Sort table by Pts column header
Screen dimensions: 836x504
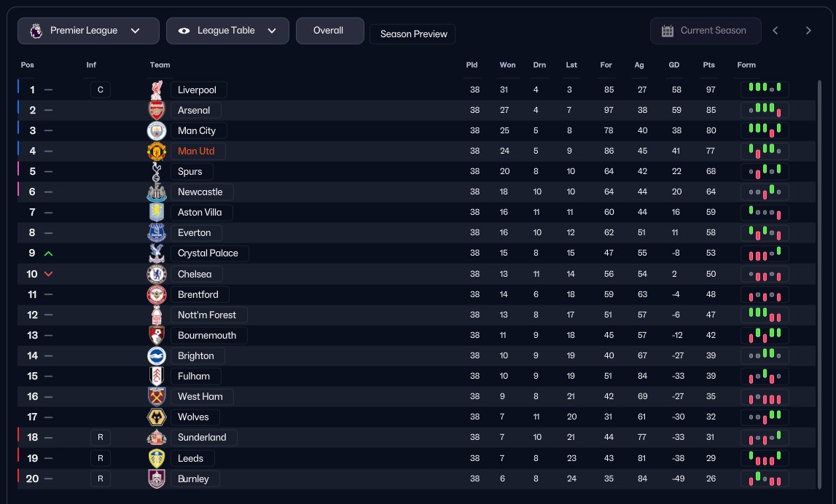708,65
